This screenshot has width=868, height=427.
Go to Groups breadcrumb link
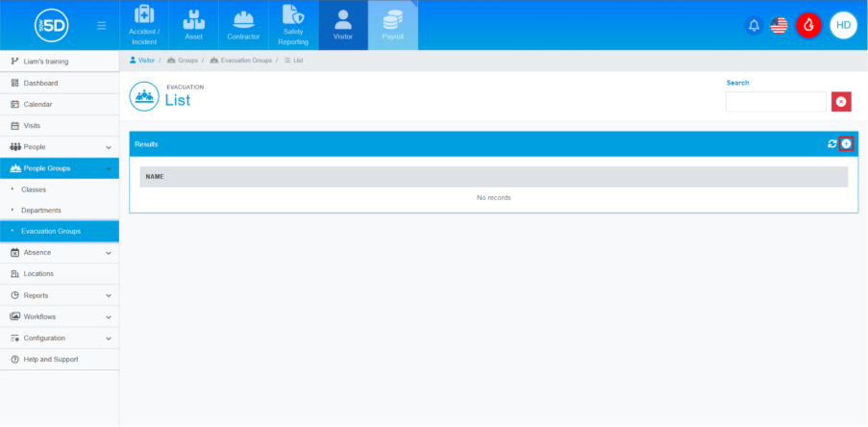click(182, 60)
